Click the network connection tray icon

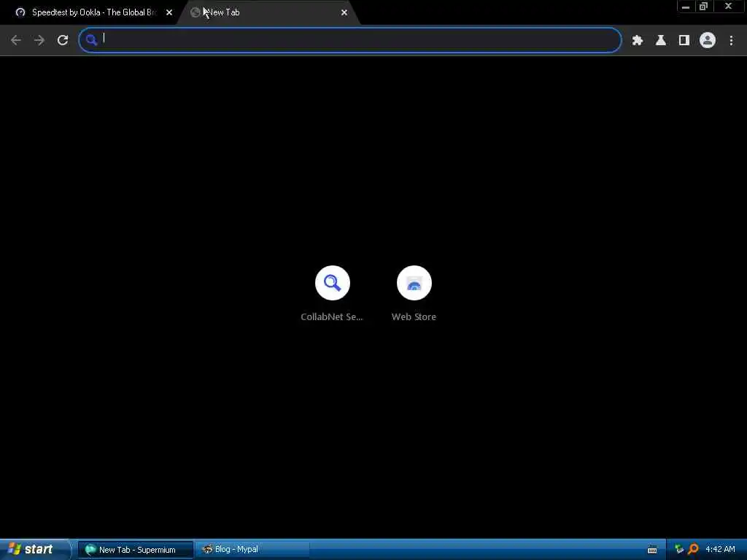(679, 550)
